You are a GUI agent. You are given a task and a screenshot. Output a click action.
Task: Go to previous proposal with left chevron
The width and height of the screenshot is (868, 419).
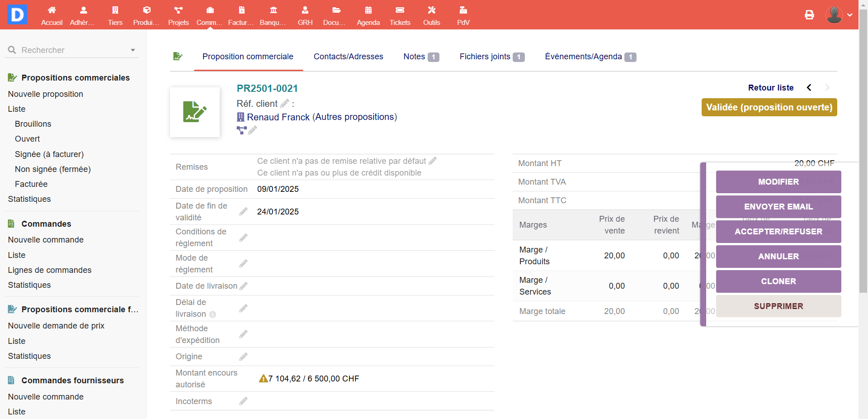click(x=809, y=88)
